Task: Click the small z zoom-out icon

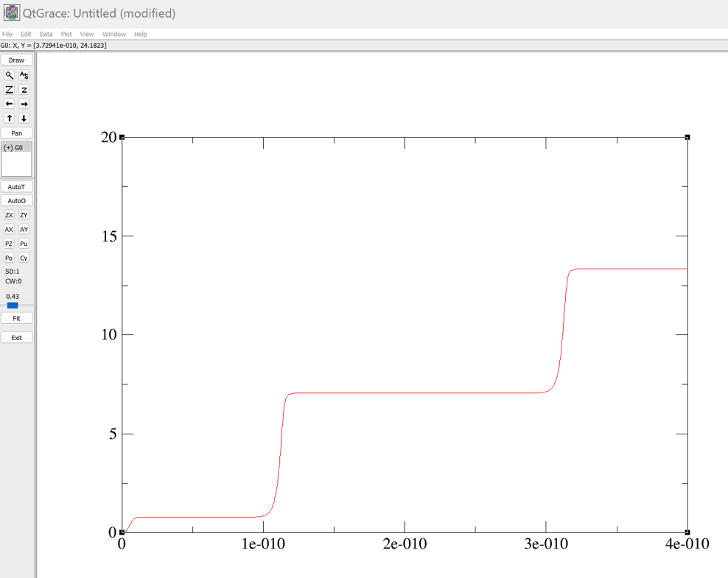Action: pos(24,90)
